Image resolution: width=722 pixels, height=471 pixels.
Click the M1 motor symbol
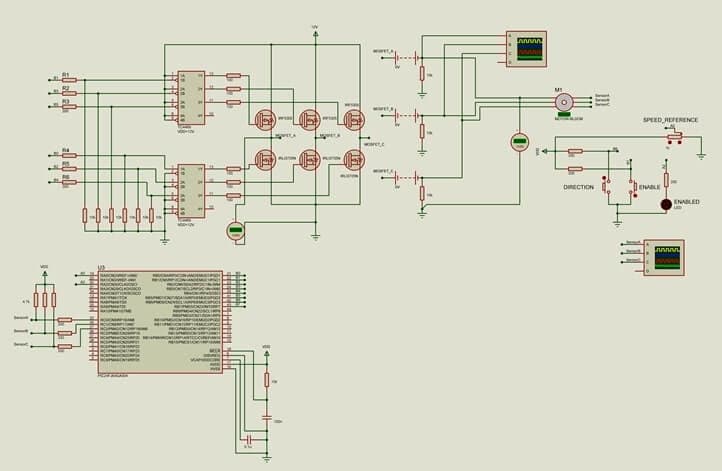[565, 102]
